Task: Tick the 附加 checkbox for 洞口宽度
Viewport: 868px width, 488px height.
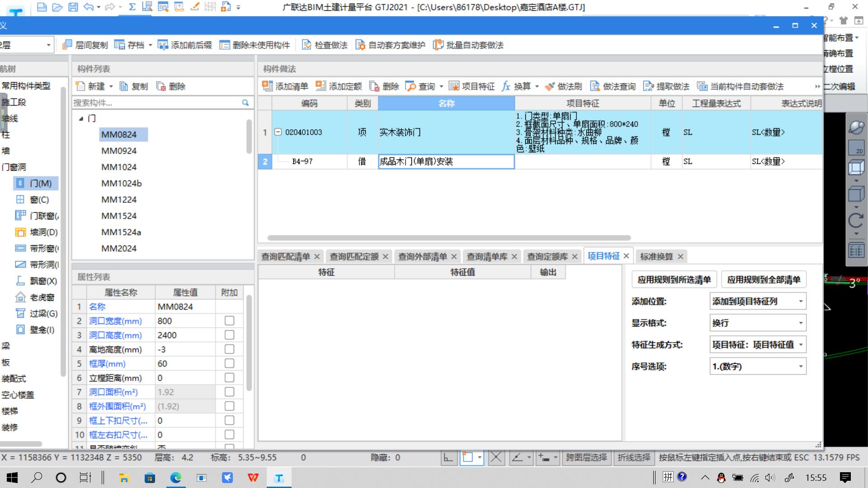Action: click(x=229, y=320)
